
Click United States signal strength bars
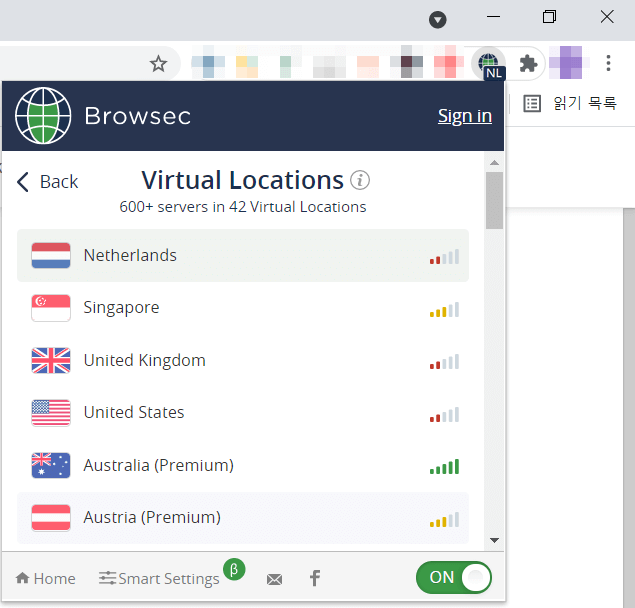pos(444,414)
